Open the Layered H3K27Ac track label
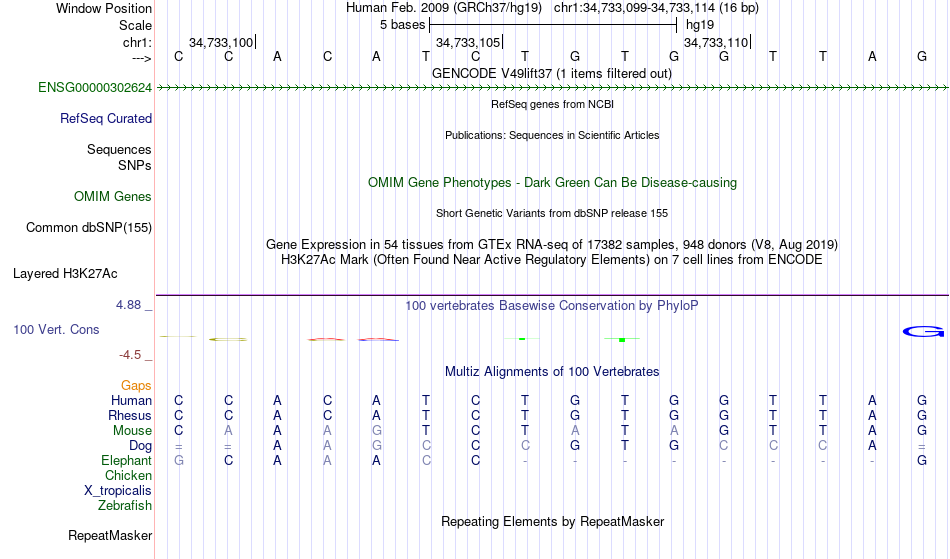 tap(65, 274)
